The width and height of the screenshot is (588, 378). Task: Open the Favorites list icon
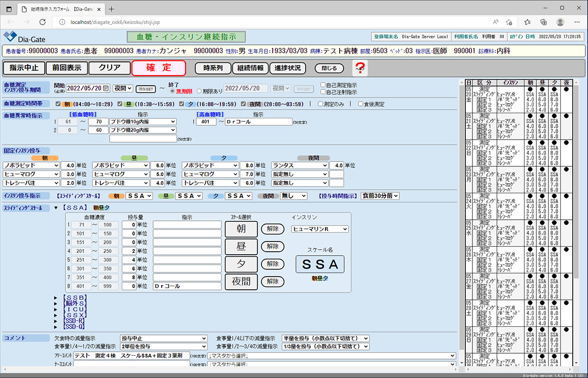coord(527,22)
